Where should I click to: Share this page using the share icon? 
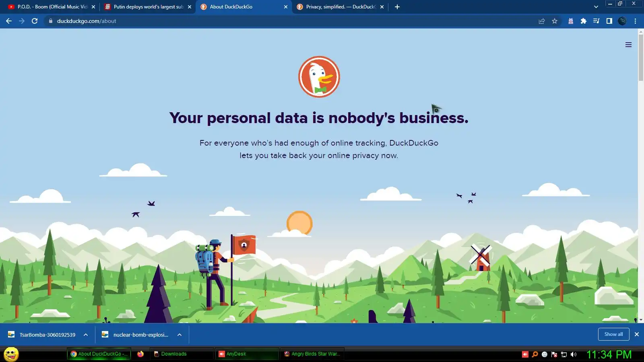(x=542, y=21)
